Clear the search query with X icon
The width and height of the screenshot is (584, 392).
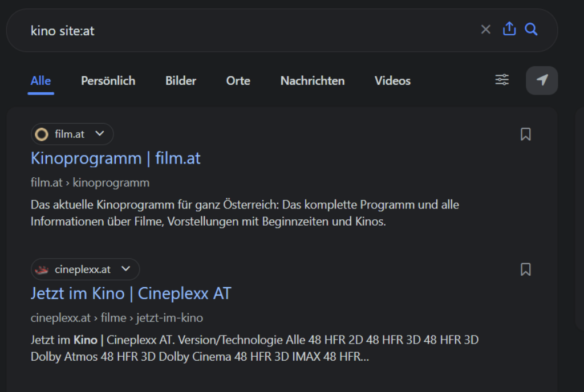(485, 30)
